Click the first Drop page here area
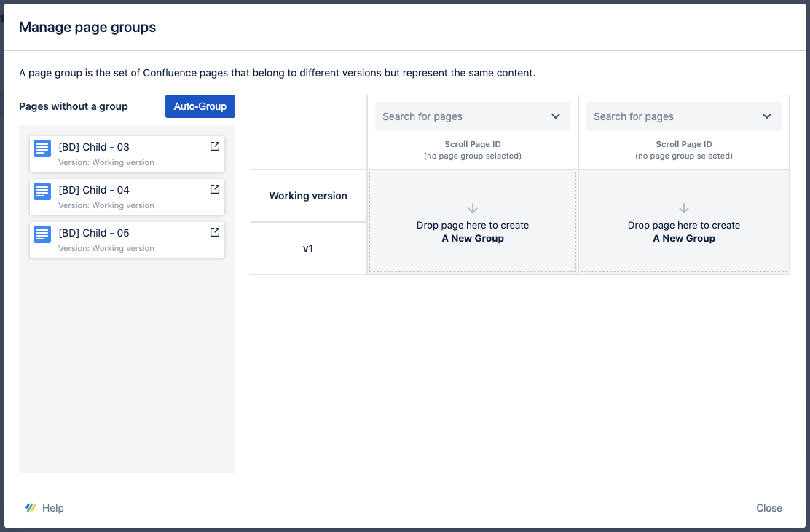This screenshot has width=810, height=532. 472,222
